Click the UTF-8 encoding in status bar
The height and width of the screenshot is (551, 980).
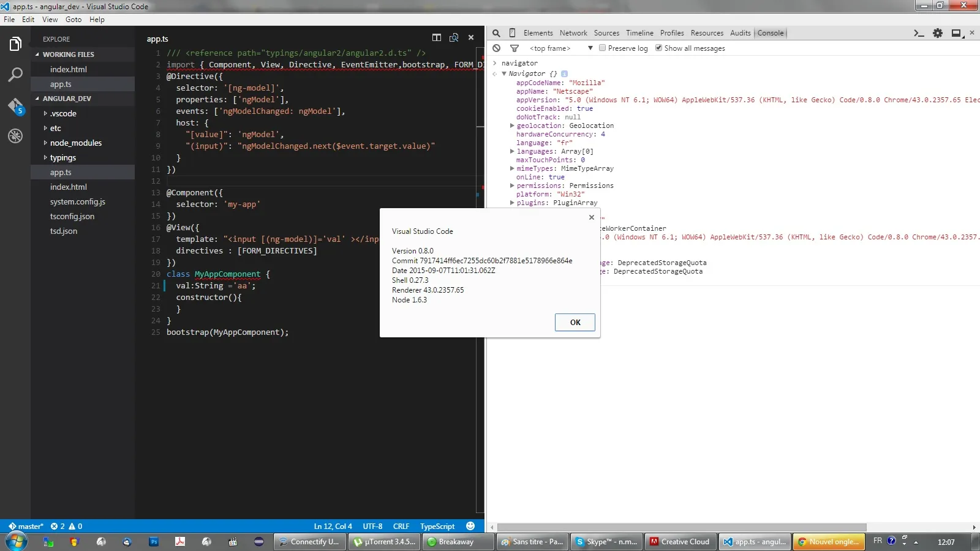372,526
